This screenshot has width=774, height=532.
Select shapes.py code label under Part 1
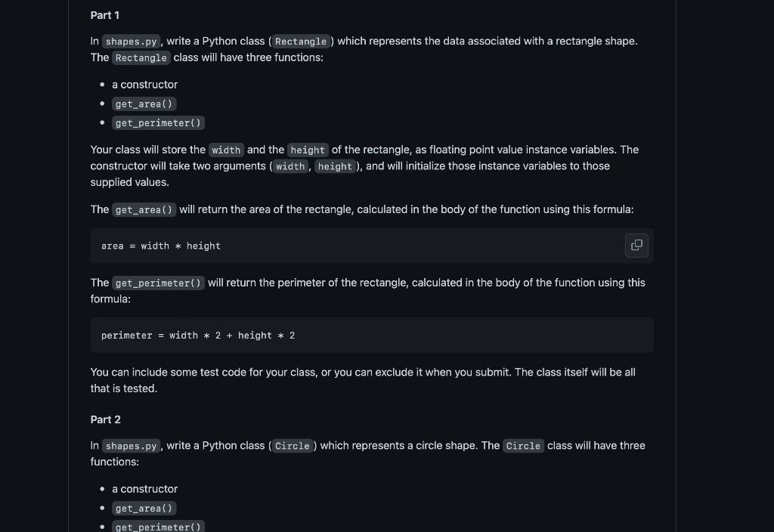pos(131,42)
